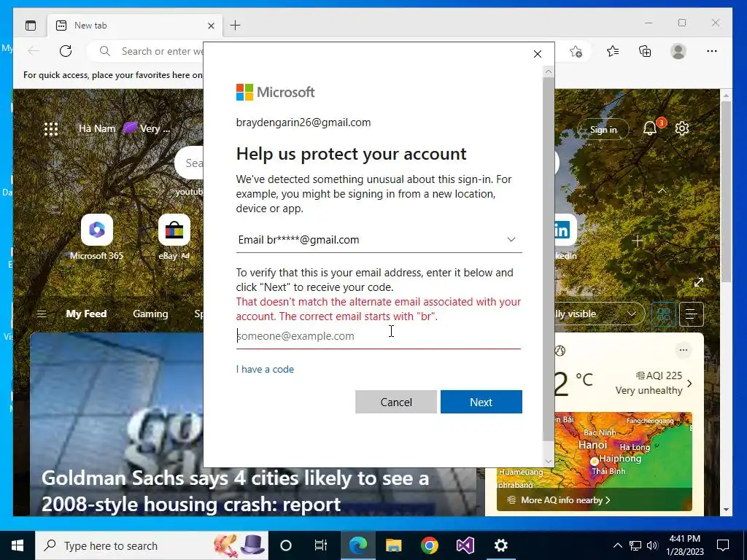Click the Hà Nam weather label
Viewport: 747px width, 560px height.
click(x=97, y=128)
